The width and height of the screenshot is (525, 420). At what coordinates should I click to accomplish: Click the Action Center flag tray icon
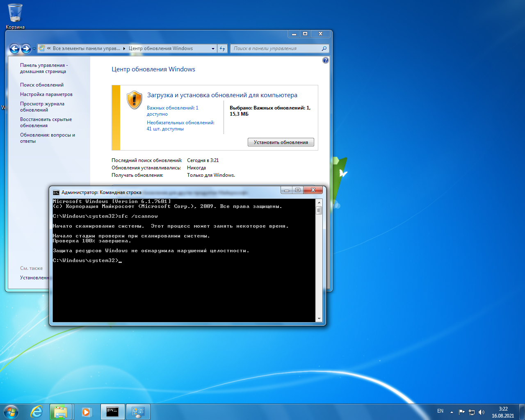461,412
